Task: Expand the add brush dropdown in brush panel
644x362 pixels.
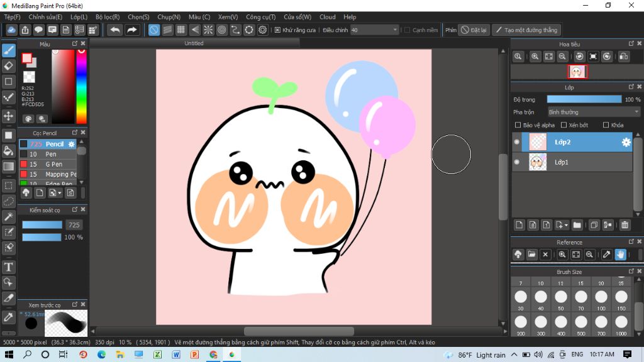Action: point(60,193)
